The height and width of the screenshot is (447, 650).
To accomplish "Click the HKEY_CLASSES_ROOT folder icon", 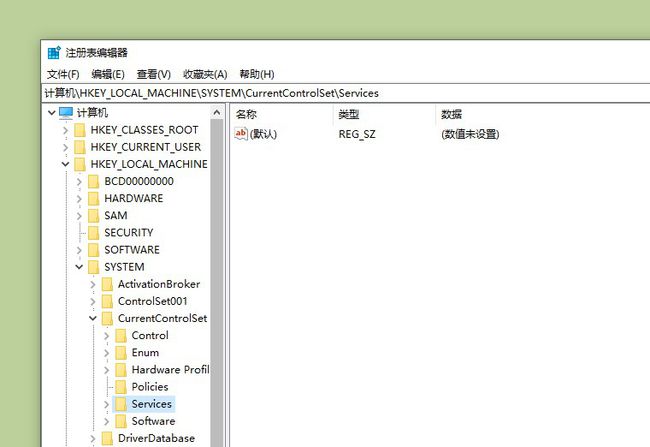I will coord(80,130).
